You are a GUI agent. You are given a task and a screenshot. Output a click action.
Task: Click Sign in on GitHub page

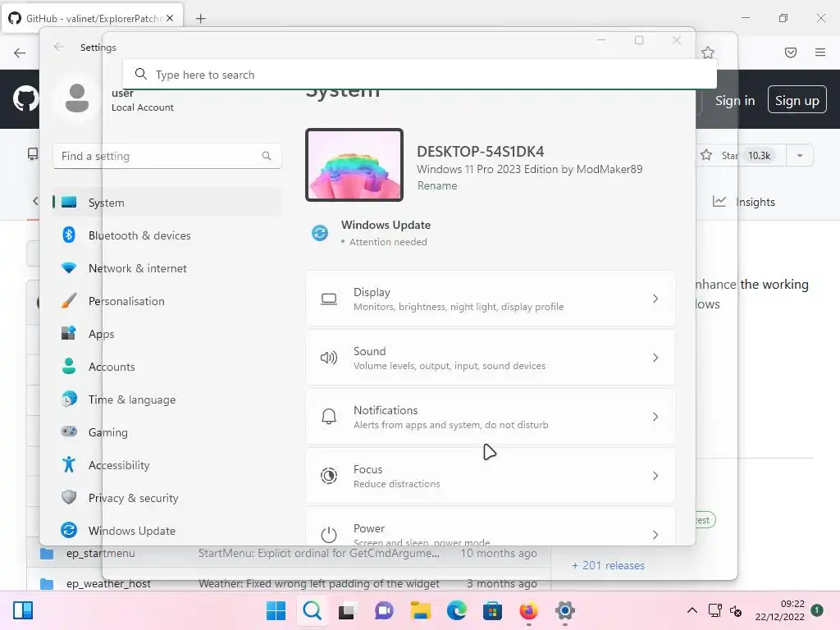pos(735,100)
